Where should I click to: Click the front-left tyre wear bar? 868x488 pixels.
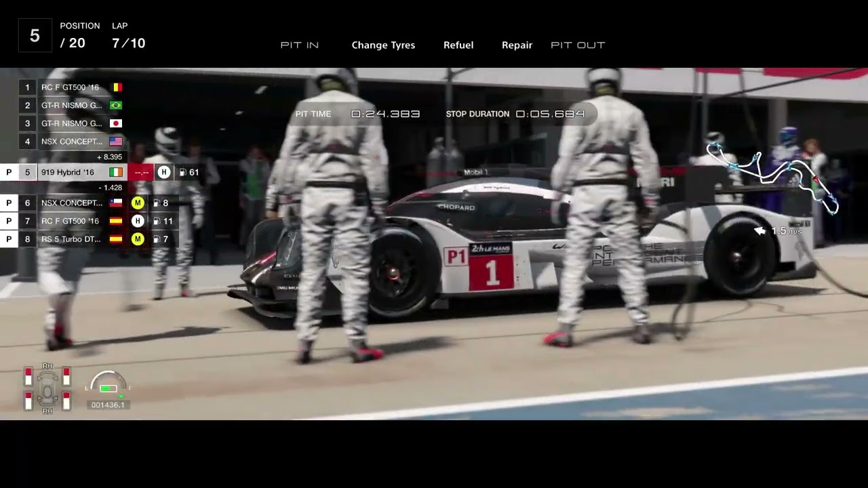point(28,376)
